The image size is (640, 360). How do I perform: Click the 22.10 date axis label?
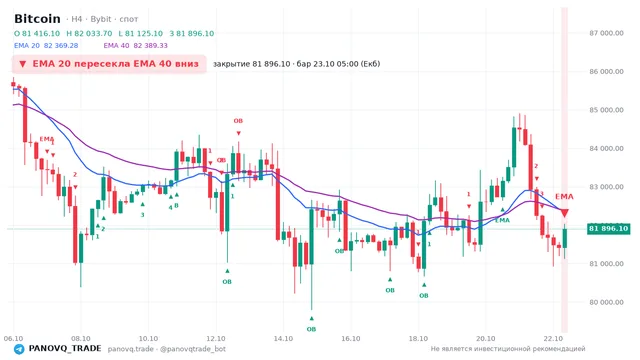[x=553, y=339]
